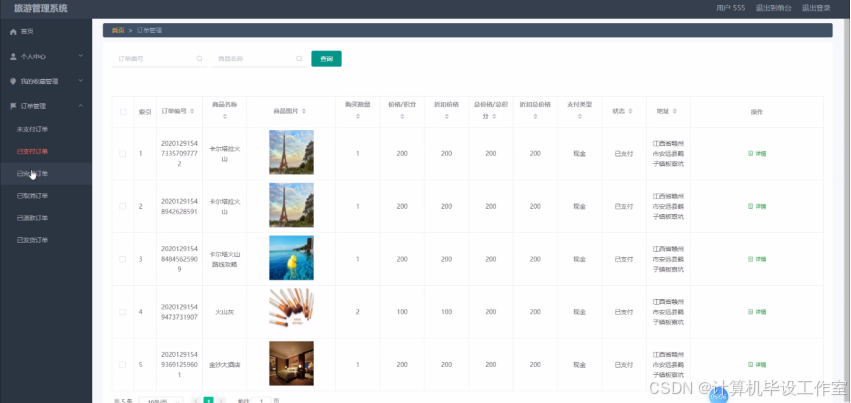The image size is (851, 403).
Task: Select 已完成订单 in the sidebar
Action: tap(33, 174)
